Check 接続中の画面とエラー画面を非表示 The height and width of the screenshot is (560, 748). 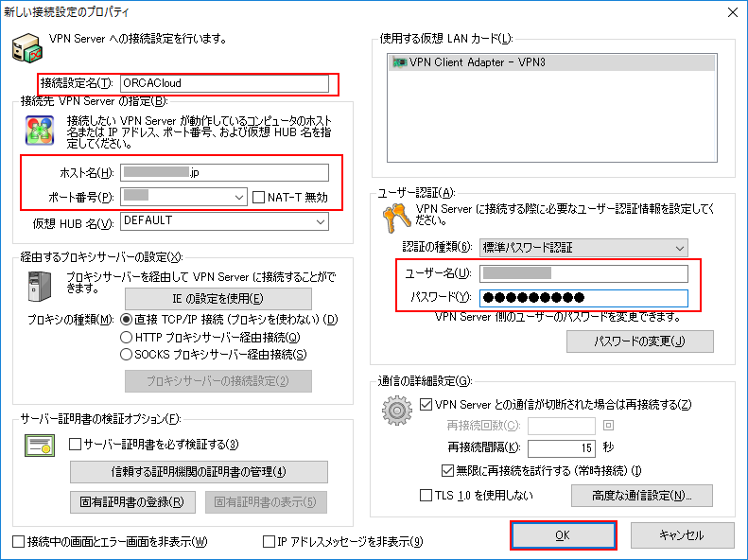(x=19, y=541)
